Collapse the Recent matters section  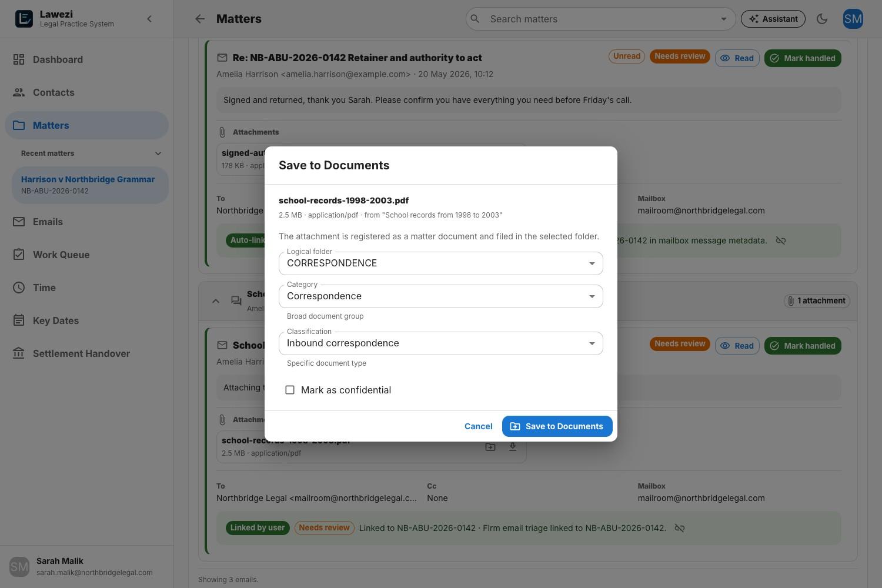(x=158, y=153)
